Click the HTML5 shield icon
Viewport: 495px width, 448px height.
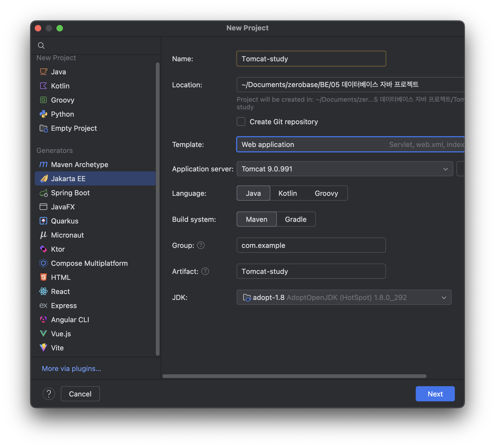pos(43,277)
